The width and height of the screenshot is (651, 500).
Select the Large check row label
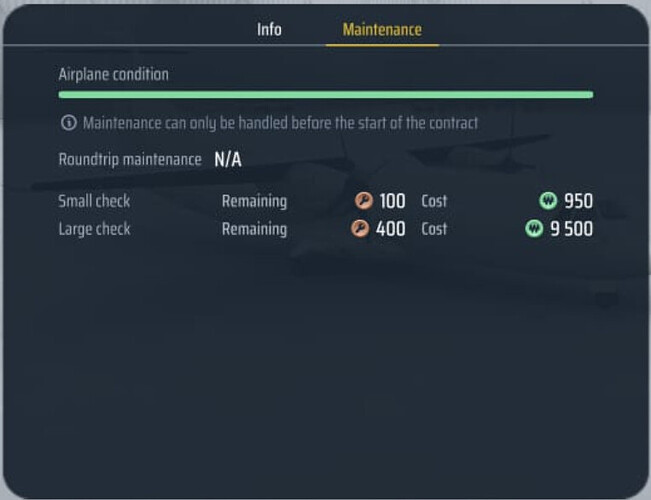94,229
